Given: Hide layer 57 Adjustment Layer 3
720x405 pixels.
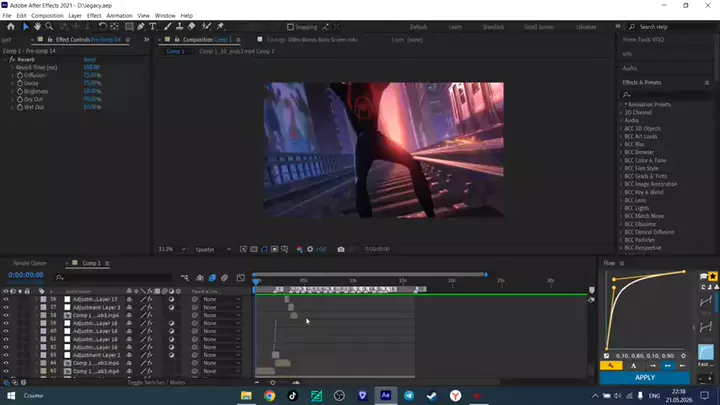Looking at the screenshot, I should tap(6, 307).
